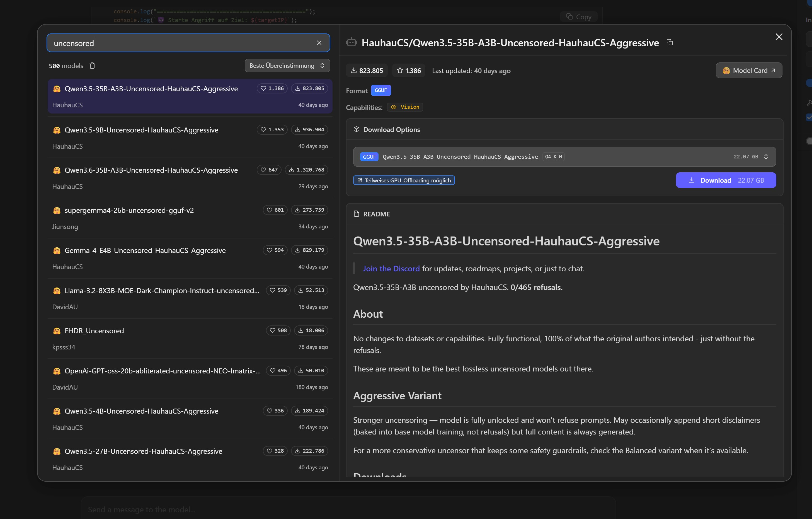Download the 22.07 GB model
This screenshot has width=812, height=519.
(726, 180)
